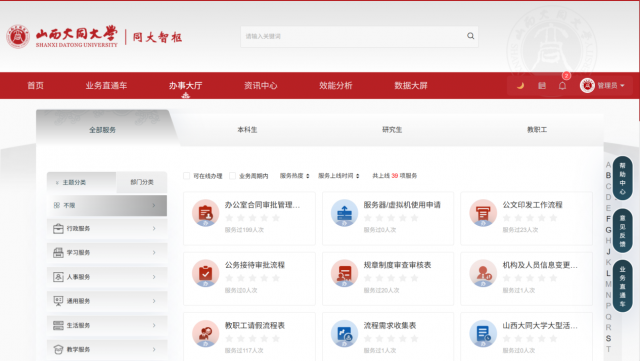This screenshot has height=361, width=640.
Task: Click the university logo emblem
Action: coord(18,36)
